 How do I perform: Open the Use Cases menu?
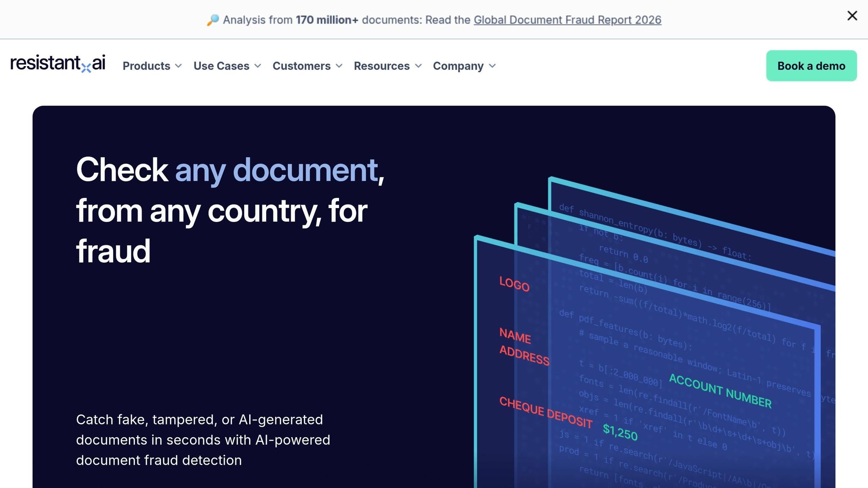click(221, 66)
